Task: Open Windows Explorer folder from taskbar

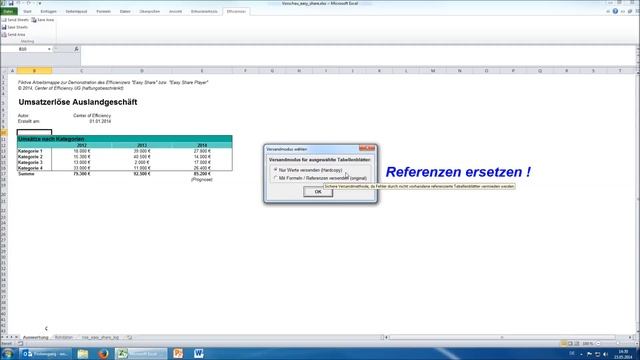Action: coord(83,353)
